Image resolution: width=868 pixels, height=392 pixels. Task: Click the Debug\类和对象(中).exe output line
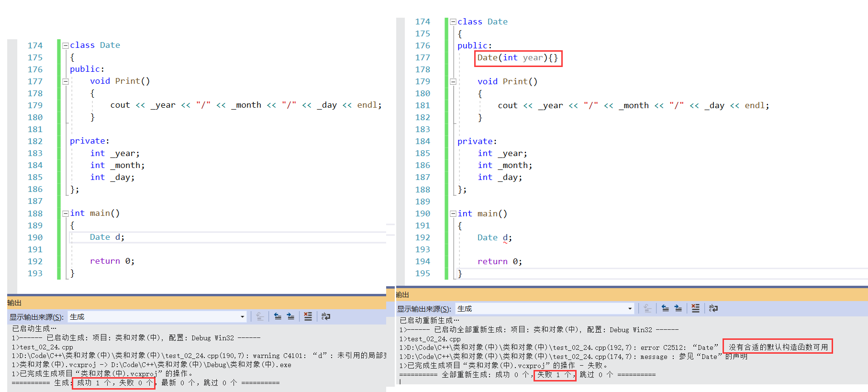151,365
